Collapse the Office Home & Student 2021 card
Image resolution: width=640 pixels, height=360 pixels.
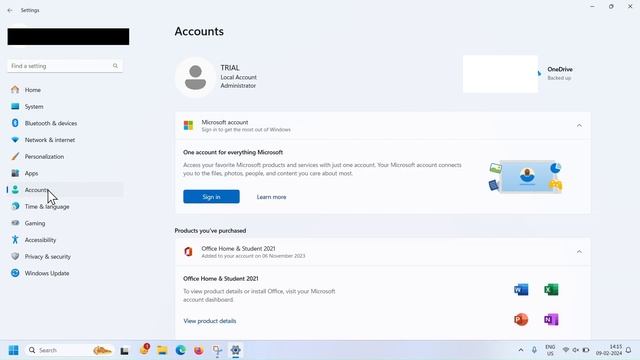(x=579, y=252)
